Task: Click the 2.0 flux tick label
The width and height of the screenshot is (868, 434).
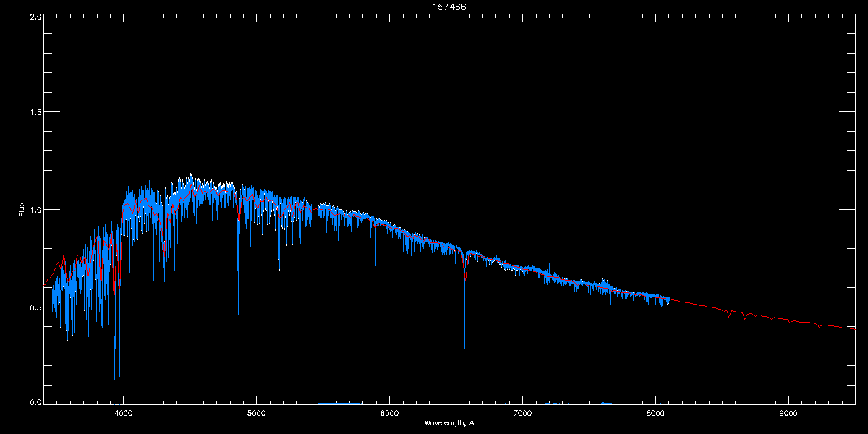Action: [x=34, y=15]
